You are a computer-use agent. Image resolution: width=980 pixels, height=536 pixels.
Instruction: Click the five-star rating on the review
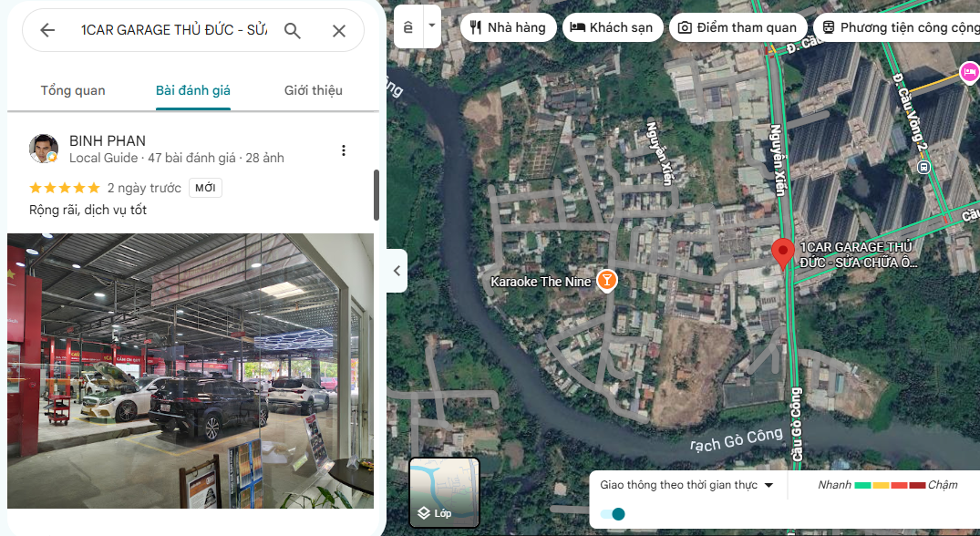[x=65, y=188]
